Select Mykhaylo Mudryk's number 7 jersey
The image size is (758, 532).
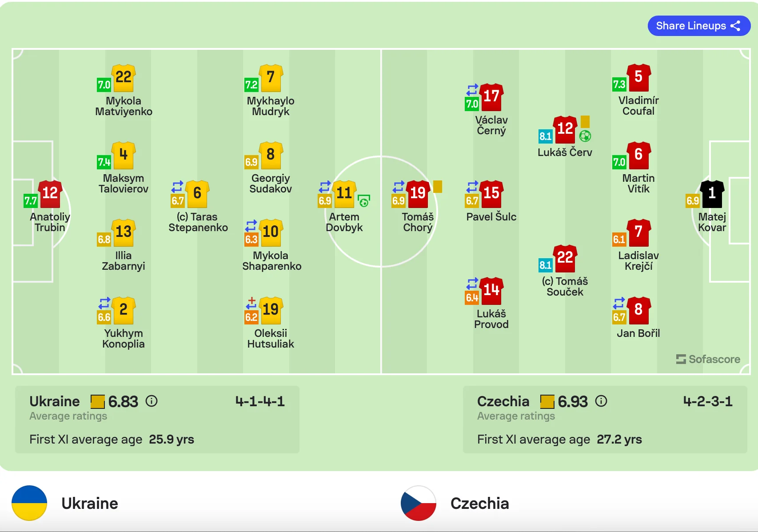(271, 78)
